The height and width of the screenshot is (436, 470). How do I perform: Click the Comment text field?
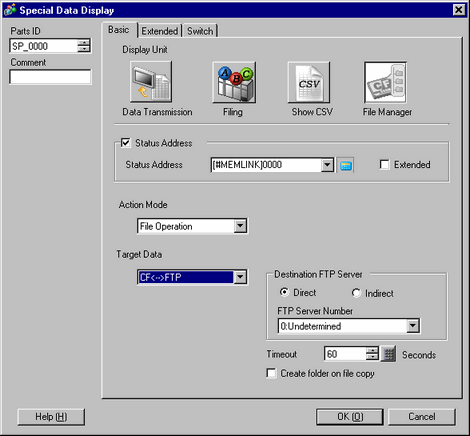[x=50, y=77]
